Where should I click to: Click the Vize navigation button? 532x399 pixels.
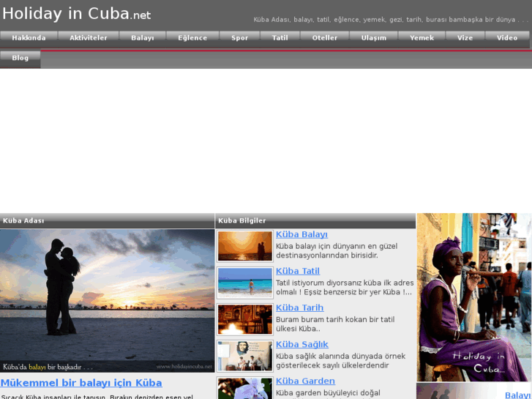[x=465, y=37]
